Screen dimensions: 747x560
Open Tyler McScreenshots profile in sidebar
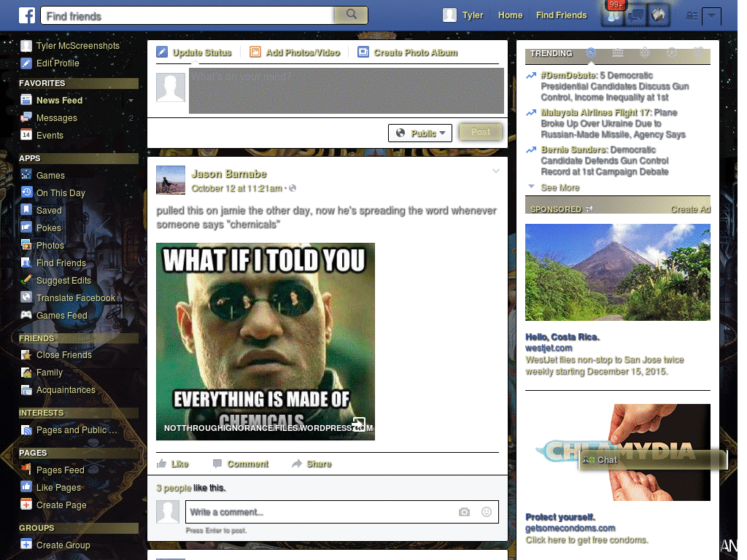pyautogui.click(x=70, y=46)
